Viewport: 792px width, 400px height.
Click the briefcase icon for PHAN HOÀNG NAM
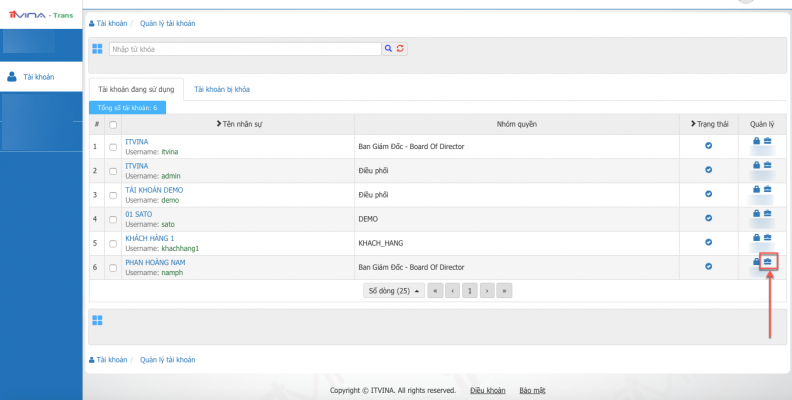(x=768, y=262)
